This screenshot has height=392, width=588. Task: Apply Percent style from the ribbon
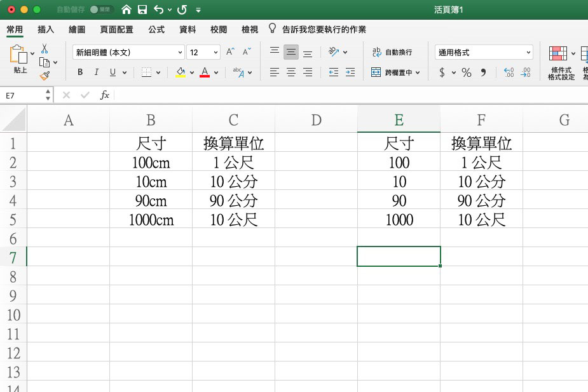(x=465, y=72)
